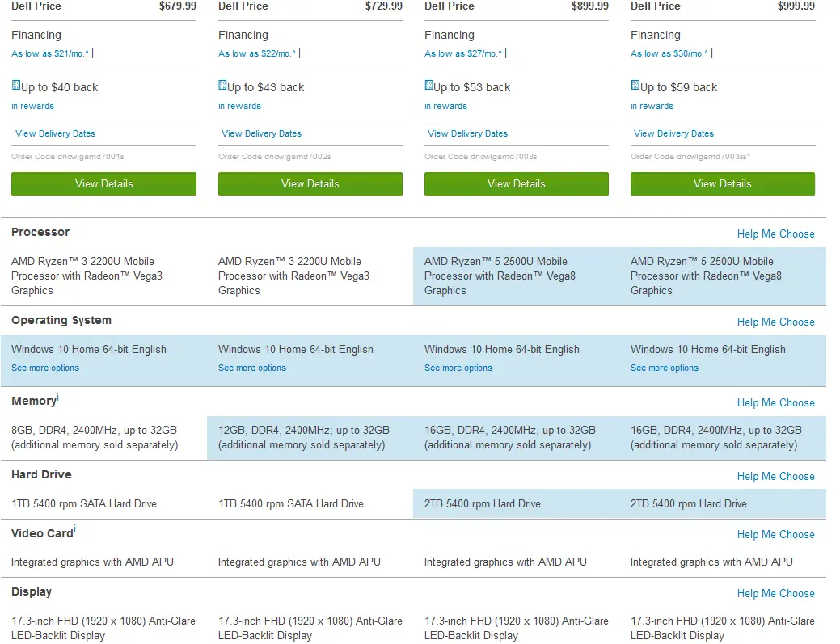The width and height of the screenshot is (840, 644).
Task: Open the Video Card info superscript icon
Action: 75,530
